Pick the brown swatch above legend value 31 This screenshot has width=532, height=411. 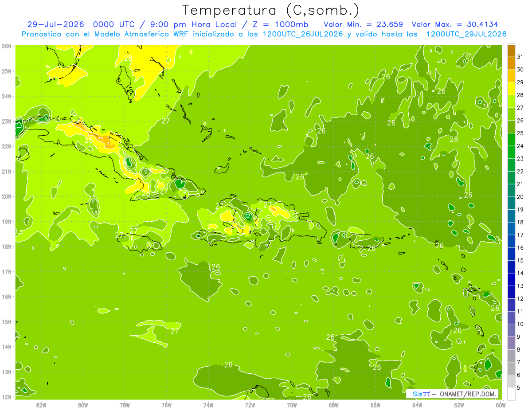pos(511,51)
